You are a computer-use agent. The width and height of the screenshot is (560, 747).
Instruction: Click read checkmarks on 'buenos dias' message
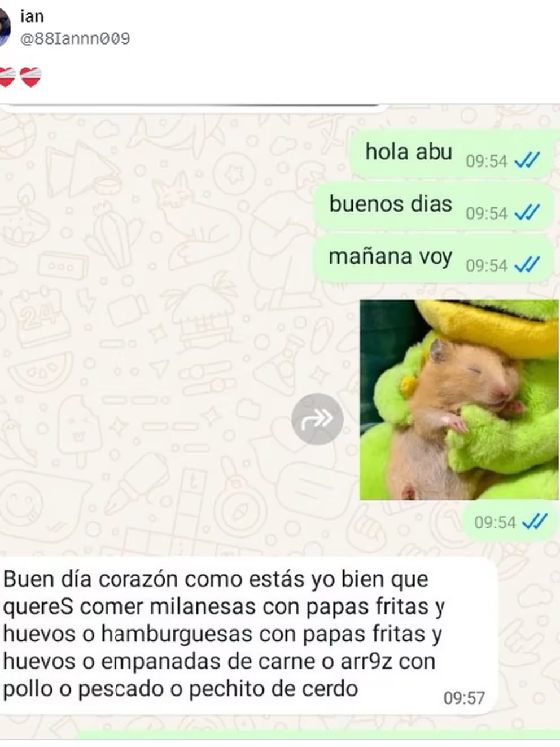(x=527, y=213)
